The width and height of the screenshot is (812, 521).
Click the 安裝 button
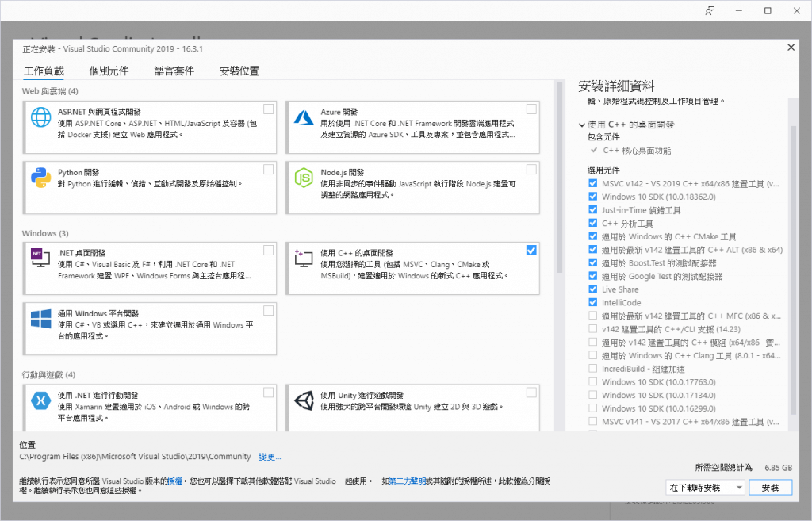click(x=770, y=487)
